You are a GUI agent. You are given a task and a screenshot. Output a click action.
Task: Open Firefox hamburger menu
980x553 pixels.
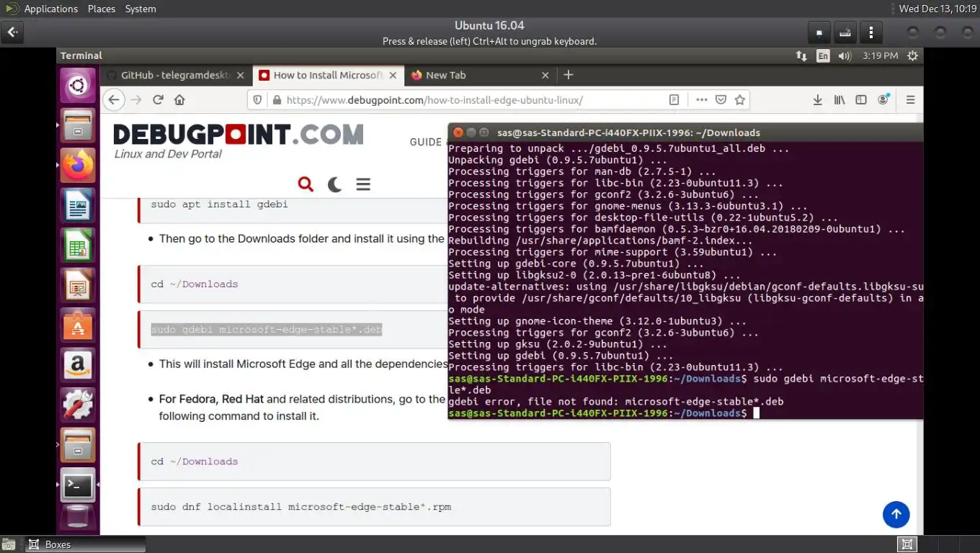point(910,100)
